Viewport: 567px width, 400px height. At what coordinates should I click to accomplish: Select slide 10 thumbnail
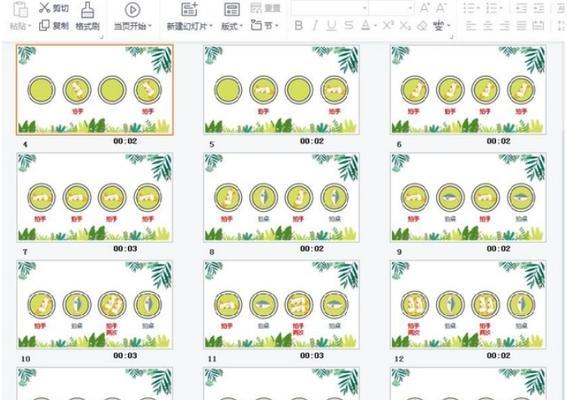(95, 305)
